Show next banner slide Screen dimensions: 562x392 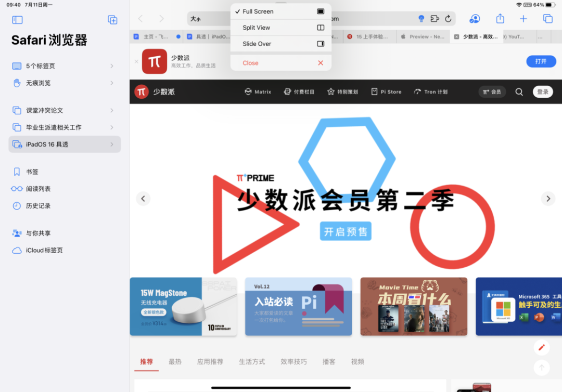(548, 198)
